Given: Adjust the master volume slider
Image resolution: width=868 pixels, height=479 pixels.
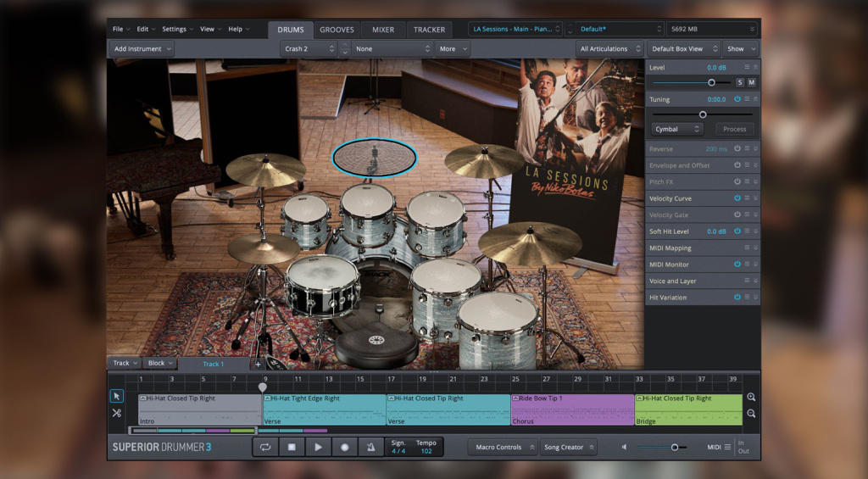Looking at the screenshot, I should 674,447.
